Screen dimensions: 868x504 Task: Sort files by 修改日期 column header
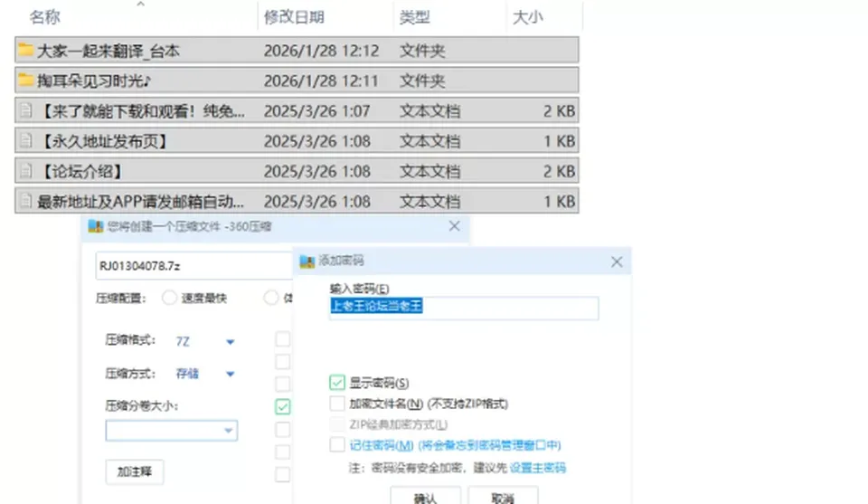pos(294,17)
